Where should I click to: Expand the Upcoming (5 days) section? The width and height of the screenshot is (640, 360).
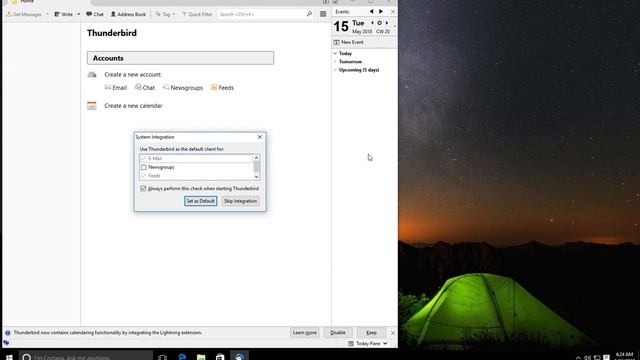[x=335, y=70]
